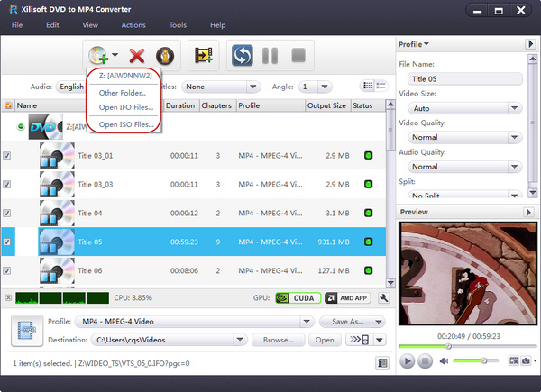Choose Open IFO Files... from the menu

pos(126,107)
